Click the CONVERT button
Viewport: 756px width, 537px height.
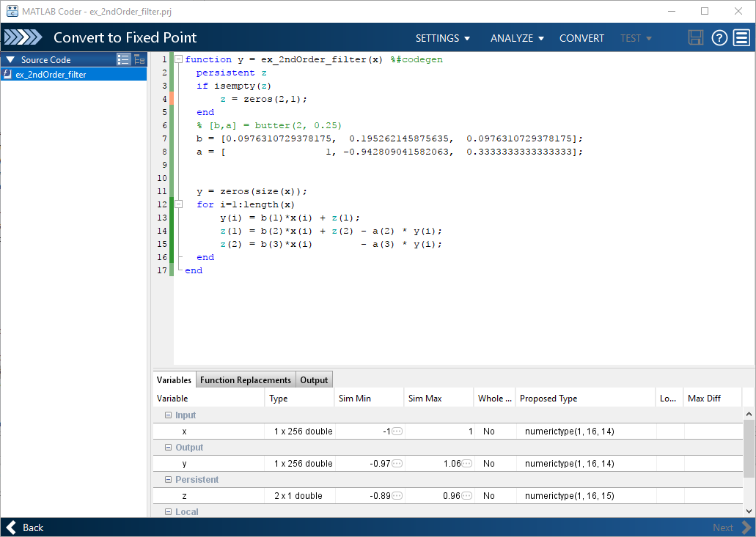581,38
